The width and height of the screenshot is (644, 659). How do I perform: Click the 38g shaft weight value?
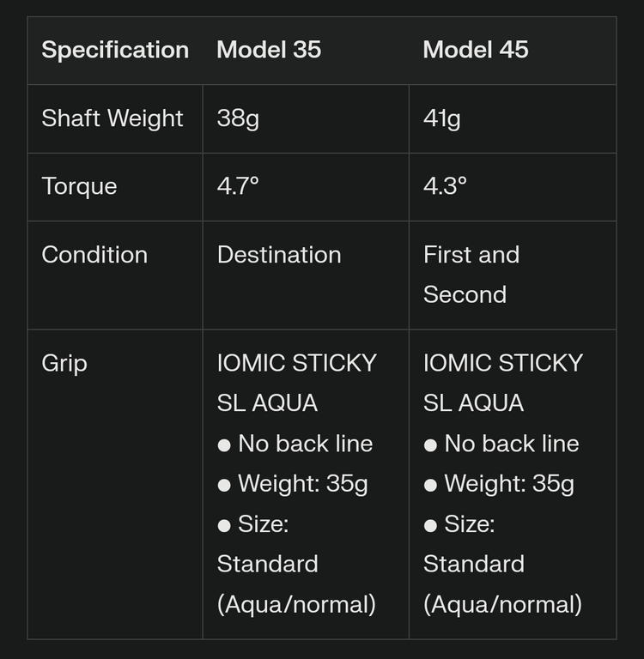tap(238, 118)
